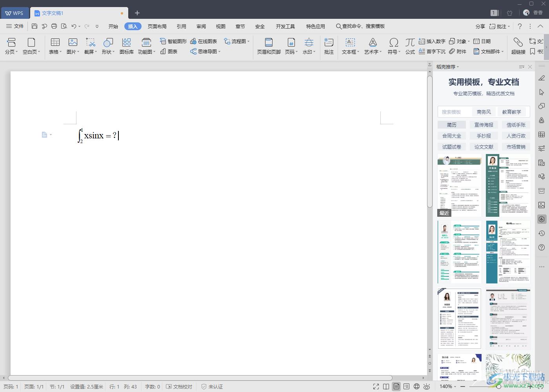The height and width of the screenshot is (392, 549).
Task: Insert an attachment (附件)
Action: 458,51
